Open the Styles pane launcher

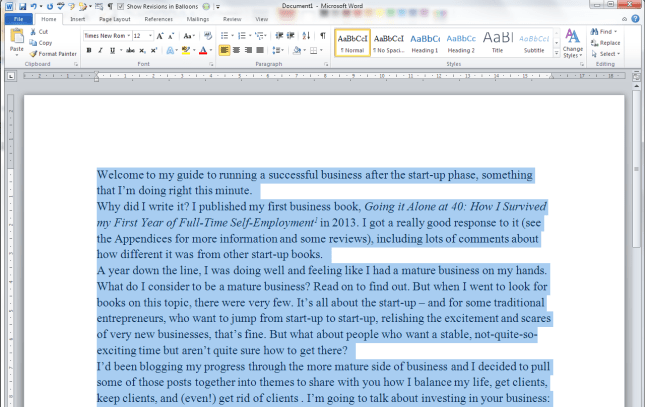[582, 65]
